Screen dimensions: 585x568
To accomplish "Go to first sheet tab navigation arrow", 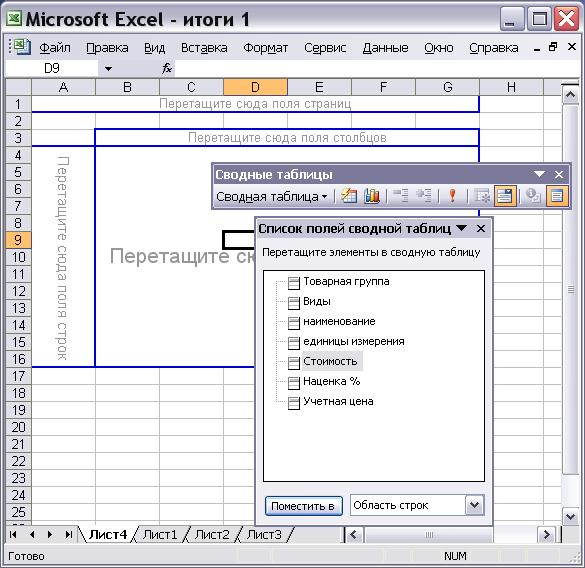I will tap(13, 535).
